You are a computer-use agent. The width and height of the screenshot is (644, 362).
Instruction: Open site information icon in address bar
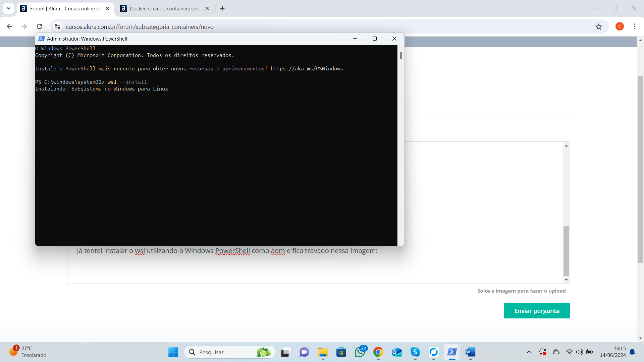57,26
